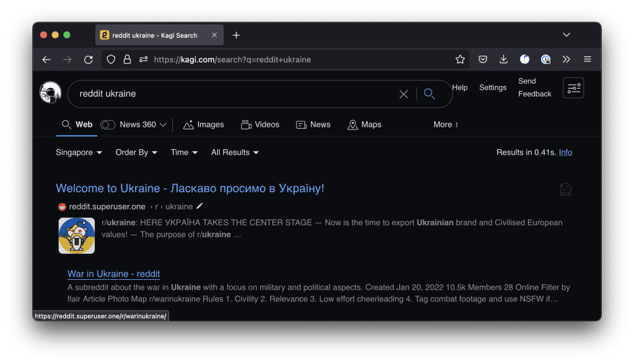Show more toolbar items with the double-chevron icon
The width and height of the screenshot is (634, 364).
pyautogui.click(x=566, y=59)
